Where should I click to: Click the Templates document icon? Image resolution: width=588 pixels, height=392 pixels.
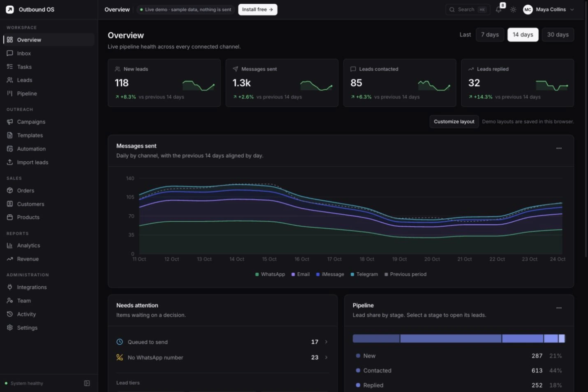(x=10, y=135)
